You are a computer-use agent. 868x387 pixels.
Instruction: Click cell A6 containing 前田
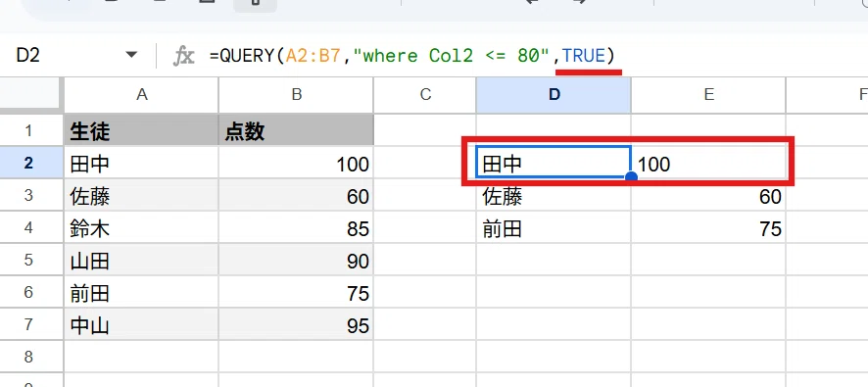coord(142,292)
